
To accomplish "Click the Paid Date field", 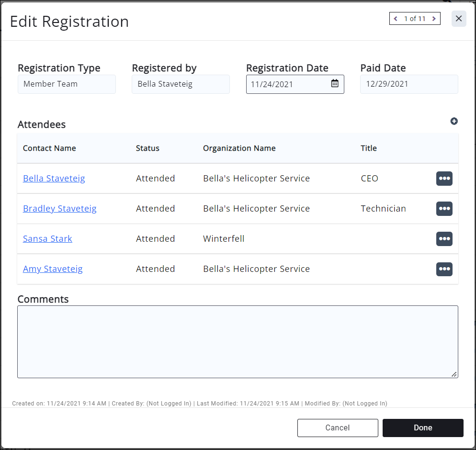I will (x=409, y=84).
